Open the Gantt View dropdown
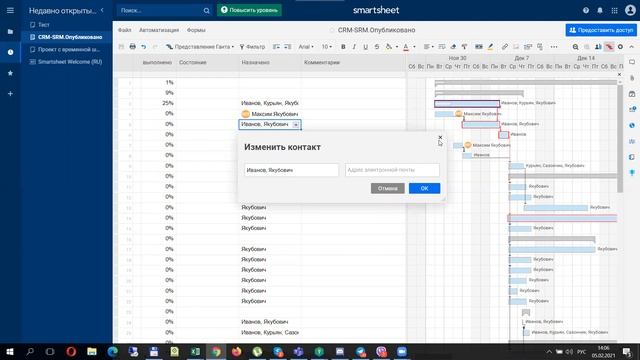This screenshot has width=640, height=360. (200, 47)
